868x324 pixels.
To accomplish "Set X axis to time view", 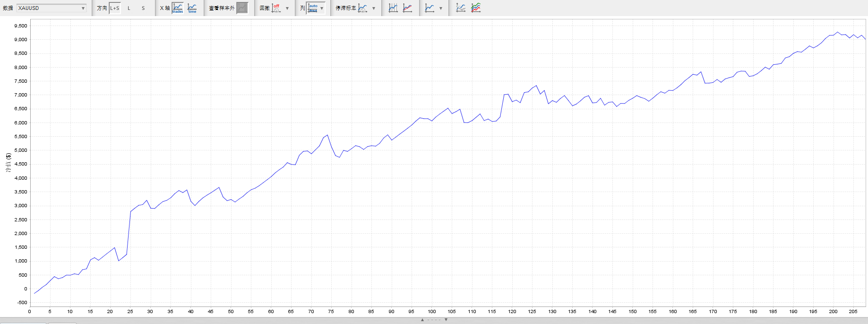I will click(x=192, y=8).
